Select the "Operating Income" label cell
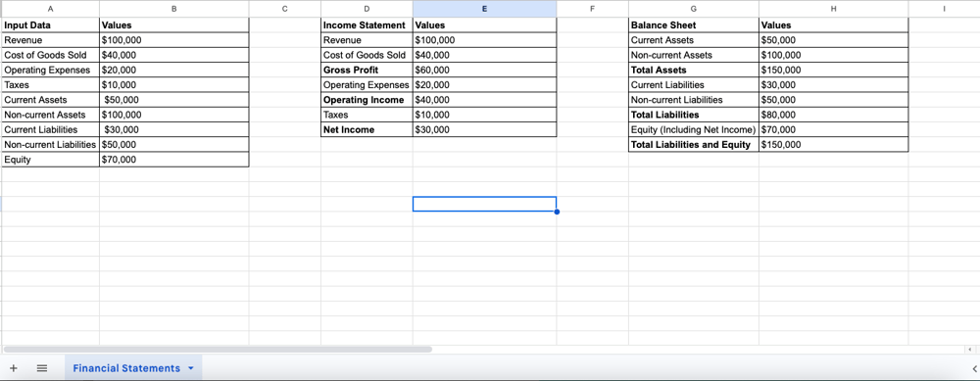The height and width of the screenshot is (381, 980). coord(367,100)
